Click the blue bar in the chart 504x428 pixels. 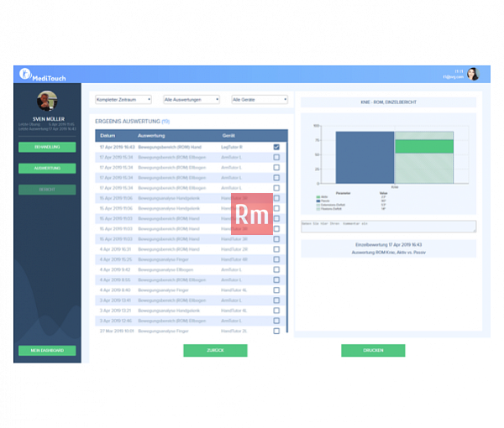click(x=365, y=157)
